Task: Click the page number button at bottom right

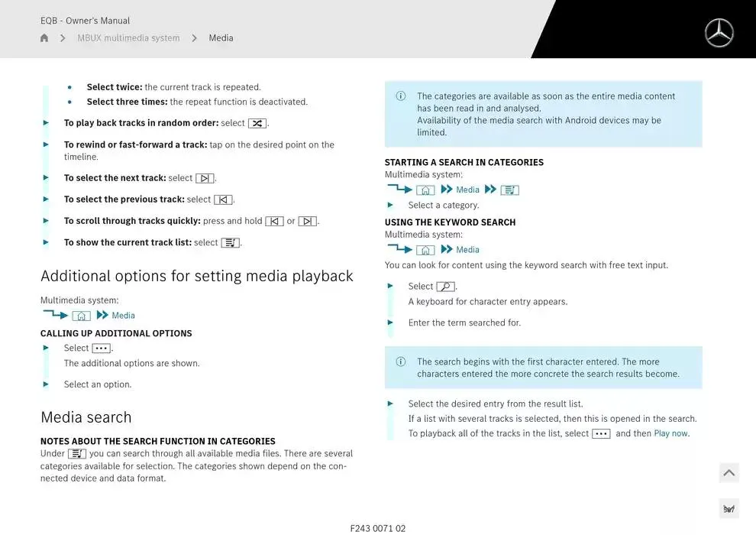Action: [x=729, y=509]
